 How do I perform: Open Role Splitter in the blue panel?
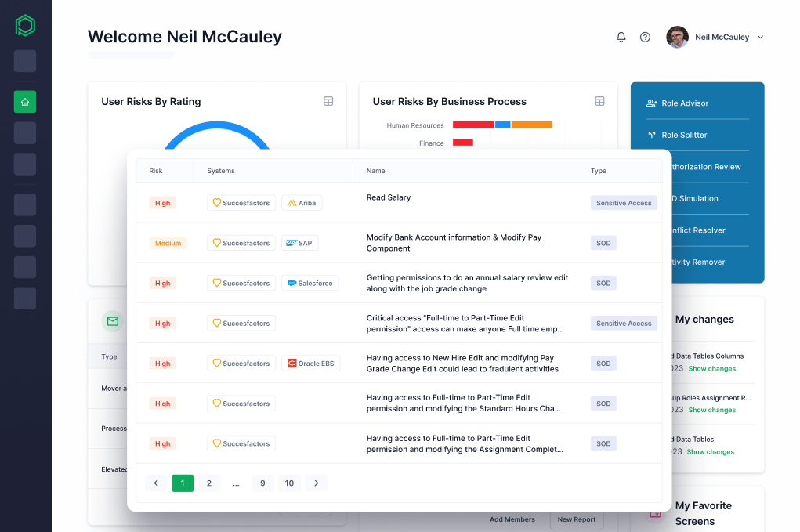click(x=683, y=135)
